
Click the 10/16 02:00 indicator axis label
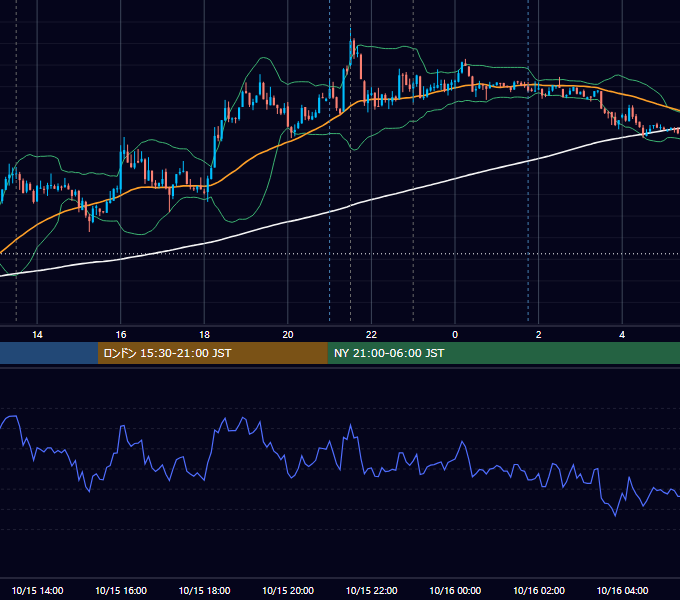tap(539, 590)
